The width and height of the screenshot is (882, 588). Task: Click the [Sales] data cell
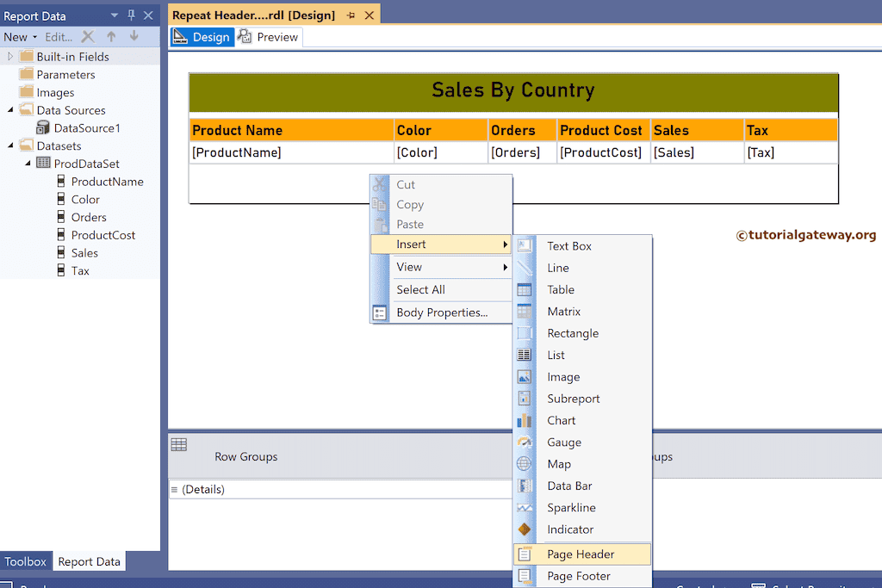(698, 152)
